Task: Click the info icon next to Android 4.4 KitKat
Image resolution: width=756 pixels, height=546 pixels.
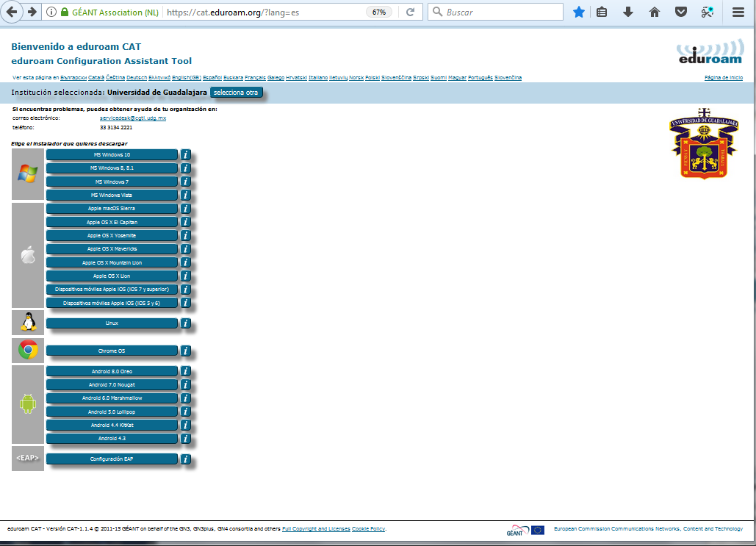Action: (x=186, y=425)
